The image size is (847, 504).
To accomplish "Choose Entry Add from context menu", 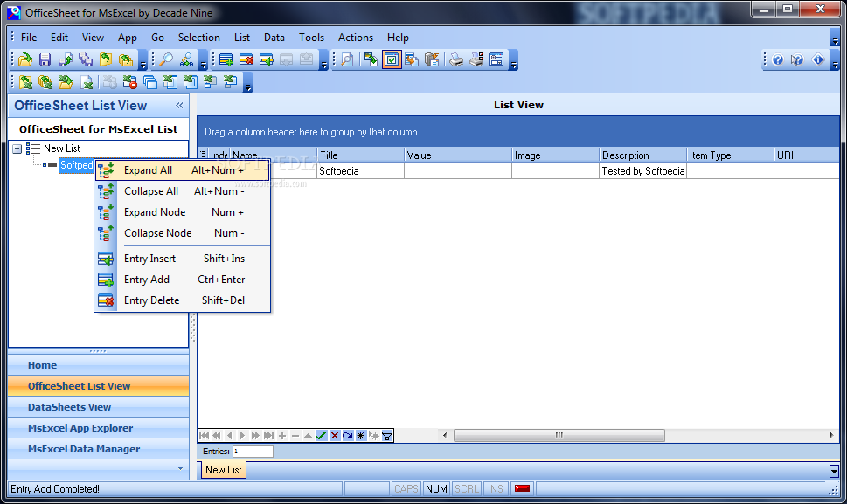I will tap(183, 280).
